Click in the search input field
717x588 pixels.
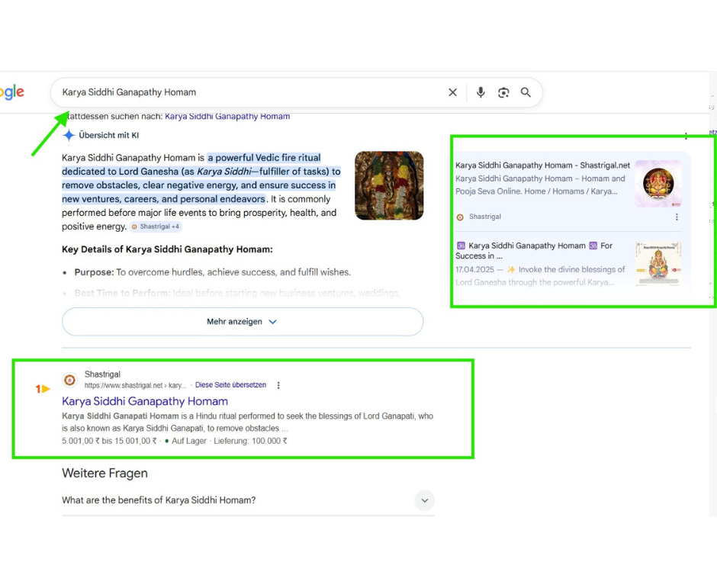click(252, 92)
